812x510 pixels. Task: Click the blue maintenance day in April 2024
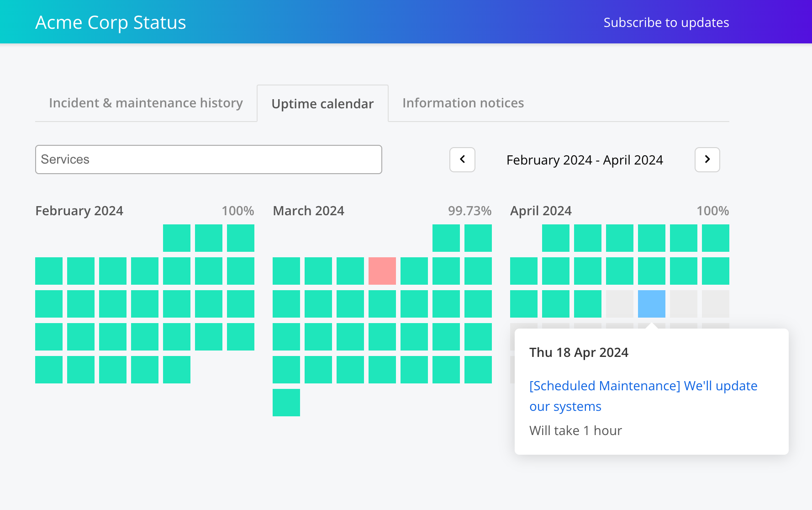652,304
